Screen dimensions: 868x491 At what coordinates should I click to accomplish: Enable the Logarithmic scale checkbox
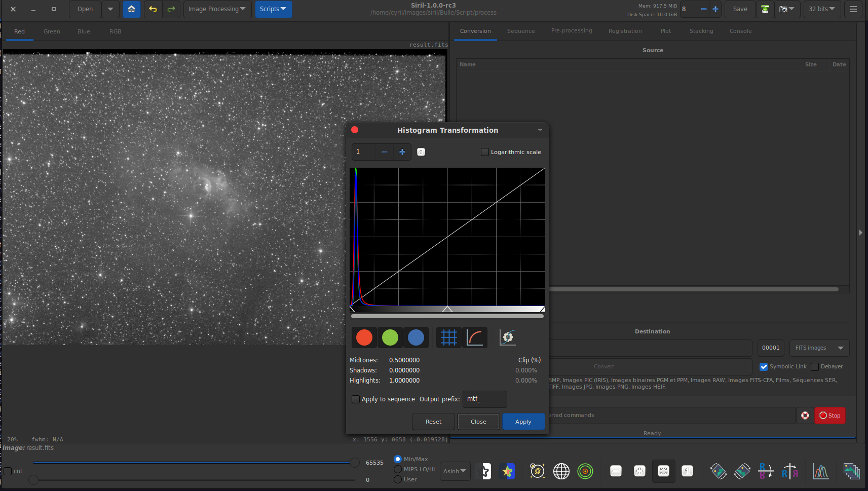[x=485, y=152]
